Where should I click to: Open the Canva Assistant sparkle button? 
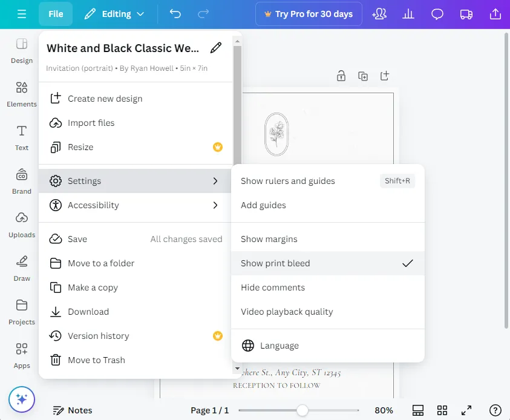[x=22, y=399]
